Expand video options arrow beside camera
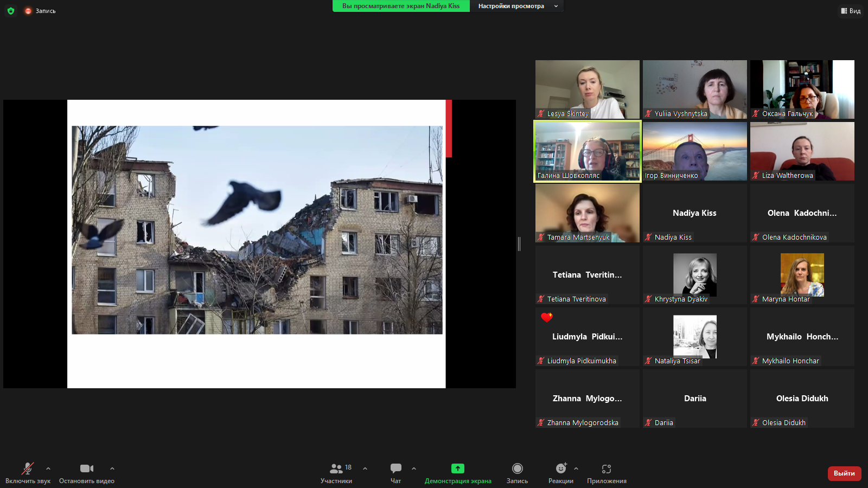Viewport: 868px width, 488px height. point(112,468)
